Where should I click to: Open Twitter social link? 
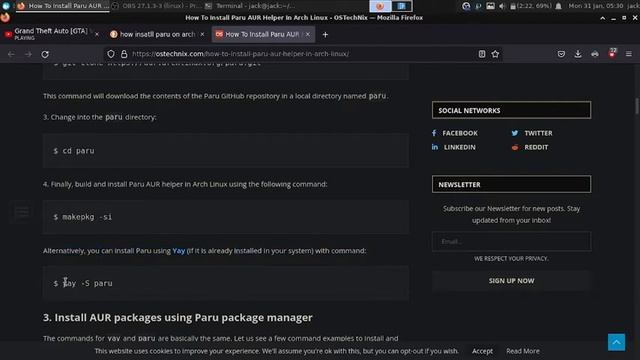(532, 133)
